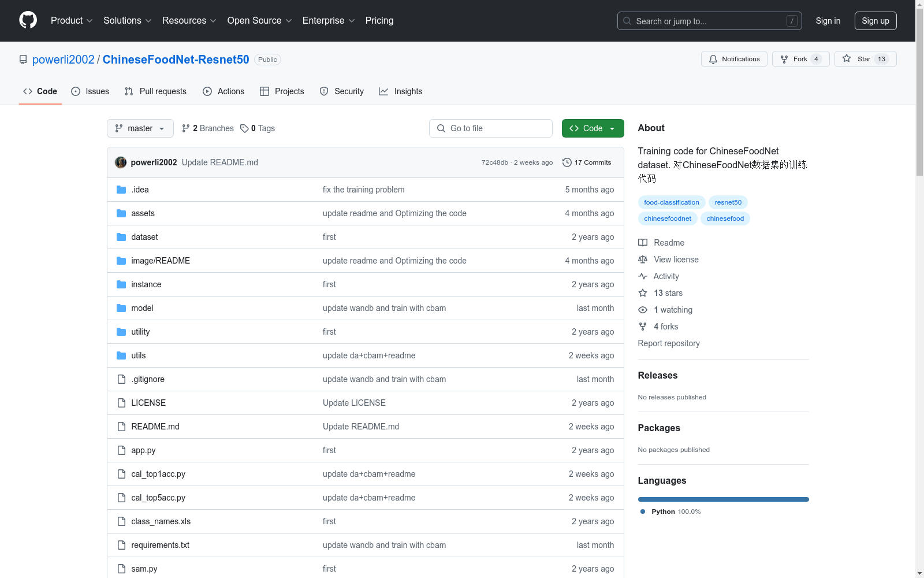Open the README.md file
The image size is (924, 578).
(x=155, y=427)
